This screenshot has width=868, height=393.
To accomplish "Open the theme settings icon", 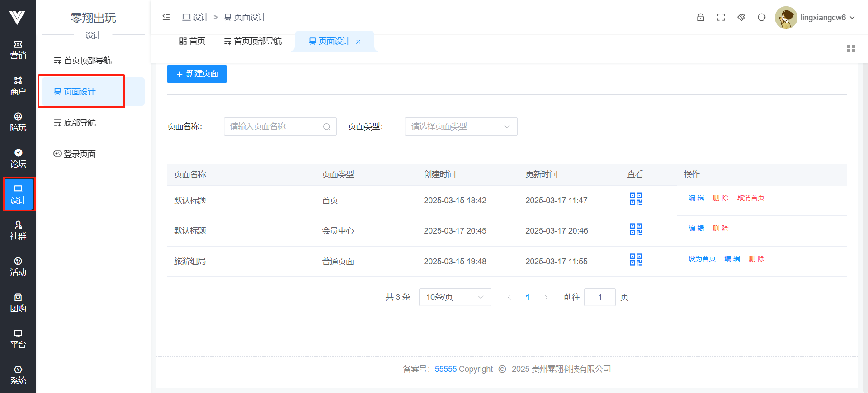I will [741, 18].
